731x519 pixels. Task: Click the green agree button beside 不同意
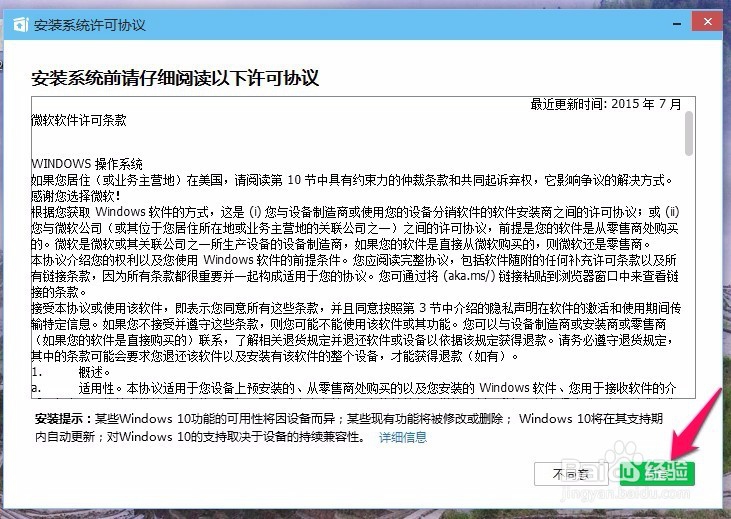coord(657,474)
